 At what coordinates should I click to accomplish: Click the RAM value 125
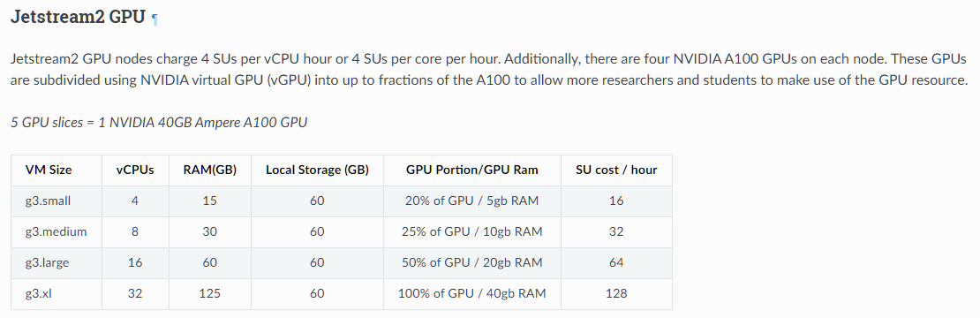(210, 293)
